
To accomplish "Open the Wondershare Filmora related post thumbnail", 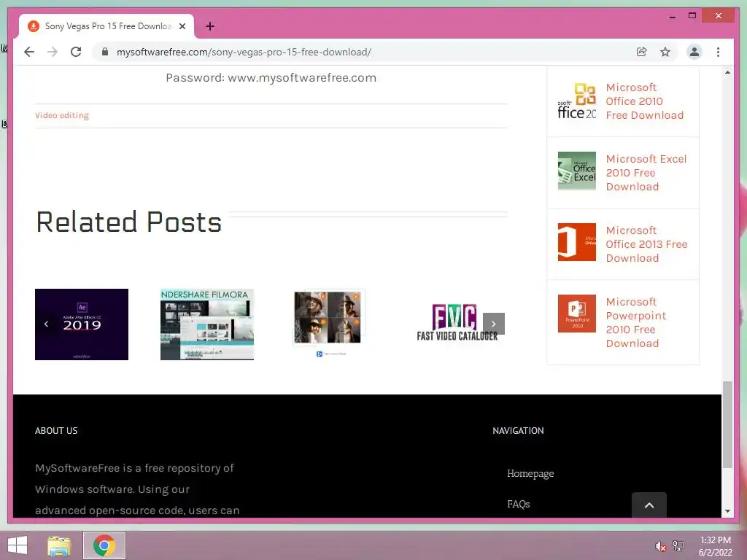I will pyautogui.click(x=207, y=324).
